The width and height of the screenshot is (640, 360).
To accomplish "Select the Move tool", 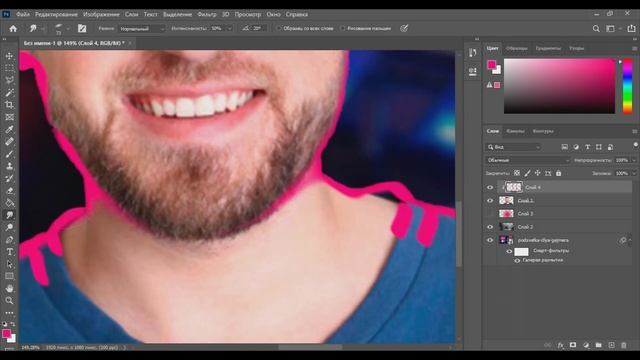I will coord(9,56).
